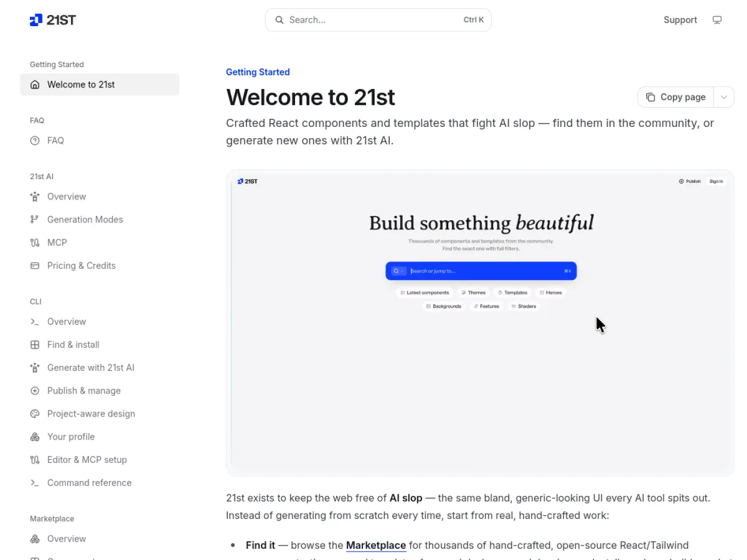Click the home icon beside Welcome to 21st
The image size is (747, 560).
[x=35, y=85]
